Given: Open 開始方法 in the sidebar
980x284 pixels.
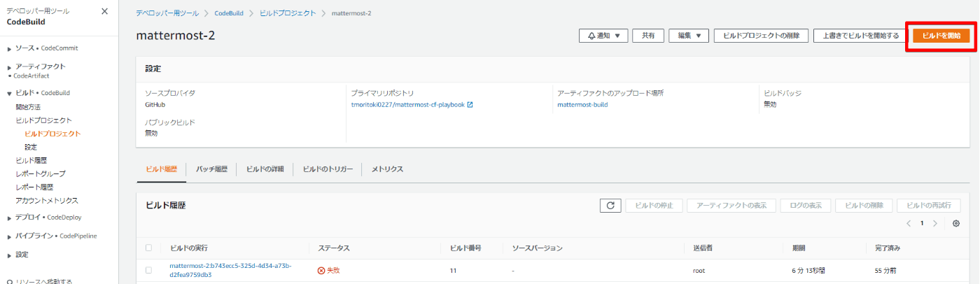Looking at the screenshot, I should coord(28,107).
